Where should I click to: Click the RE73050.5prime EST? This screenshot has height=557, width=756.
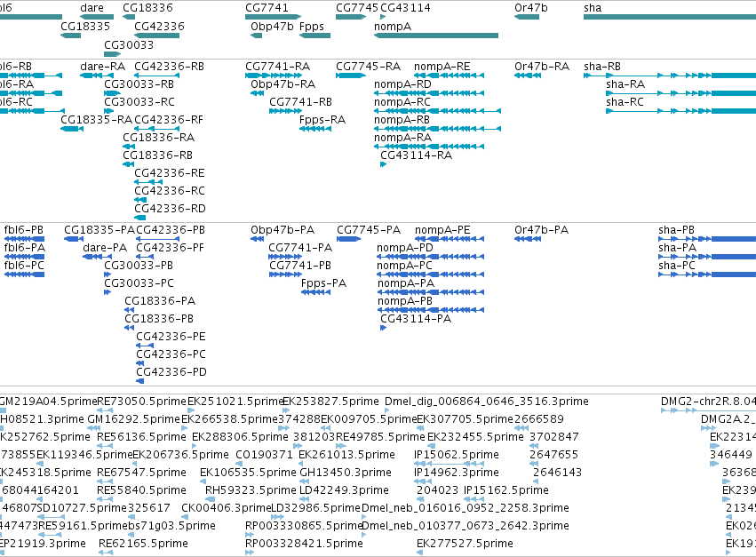click(106, 410)
